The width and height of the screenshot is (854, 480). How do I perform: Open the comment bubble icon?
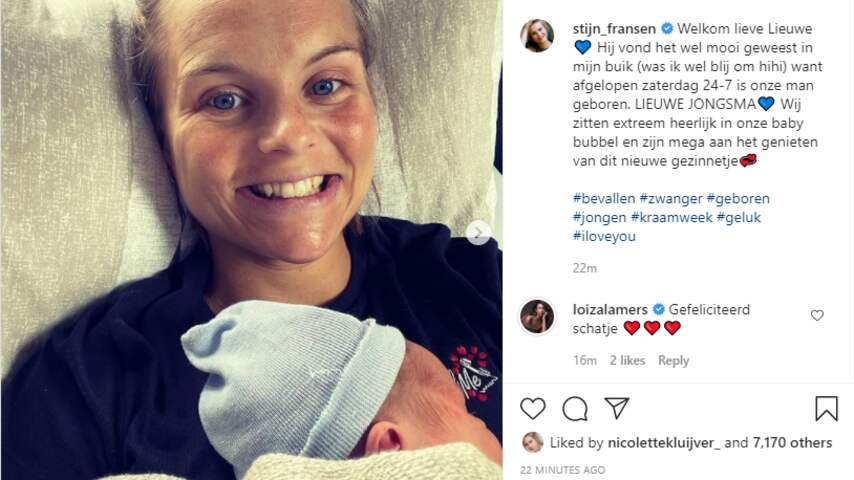click(575, 409)
